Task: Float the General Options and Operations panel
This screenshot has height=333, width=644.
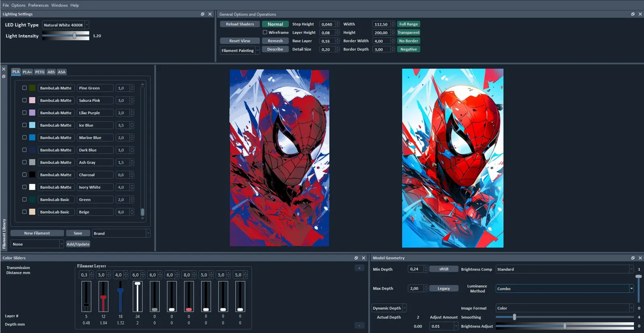Action: pos(633,14)
